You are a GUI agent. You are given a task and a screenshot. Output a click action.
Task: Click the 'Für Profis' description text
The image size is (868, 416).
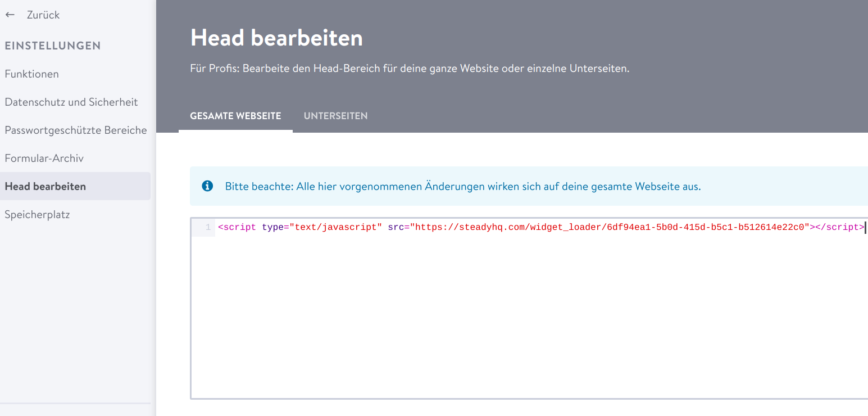click(x=410, y=69)
